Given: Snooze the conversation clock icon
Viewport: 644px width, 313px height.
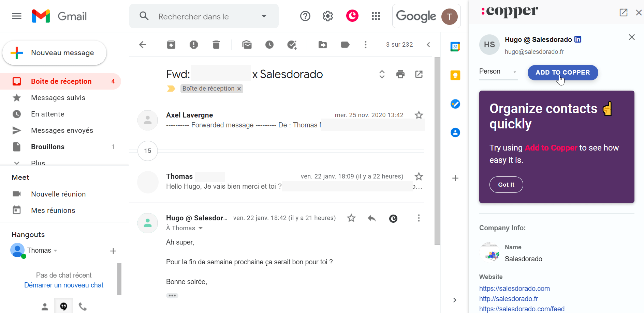Looking at the screenshot, I should click(x=269, y=45).
